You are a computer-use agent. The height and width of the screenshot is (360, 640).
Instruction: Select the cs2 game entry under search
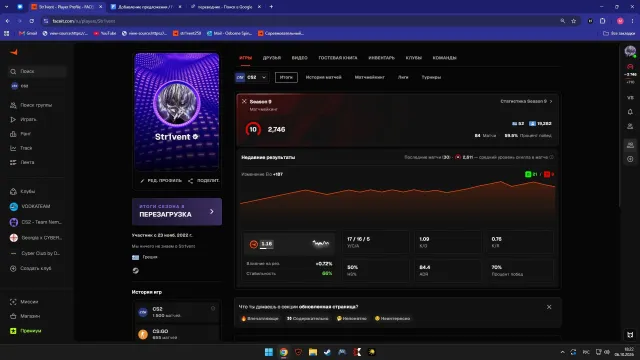20,86
